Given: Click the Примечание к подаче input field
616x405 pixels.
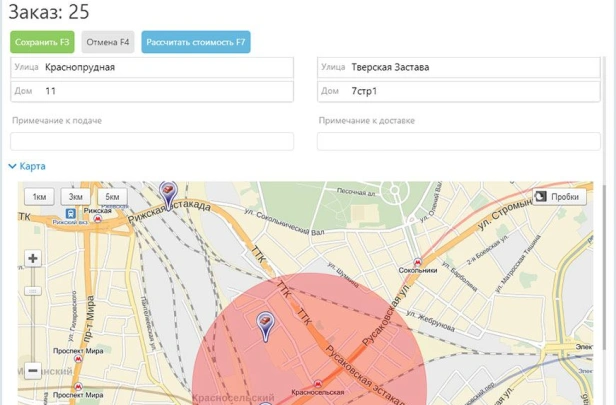Looking at the screenshot, I should point(152,141).
